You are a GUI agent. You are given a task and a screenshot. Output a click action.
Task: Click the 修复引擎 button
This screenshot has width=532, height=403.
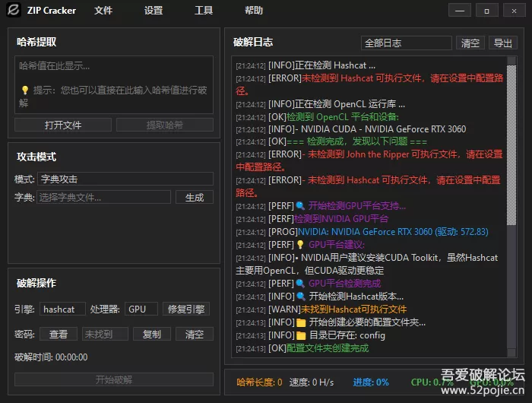(186, 309)
